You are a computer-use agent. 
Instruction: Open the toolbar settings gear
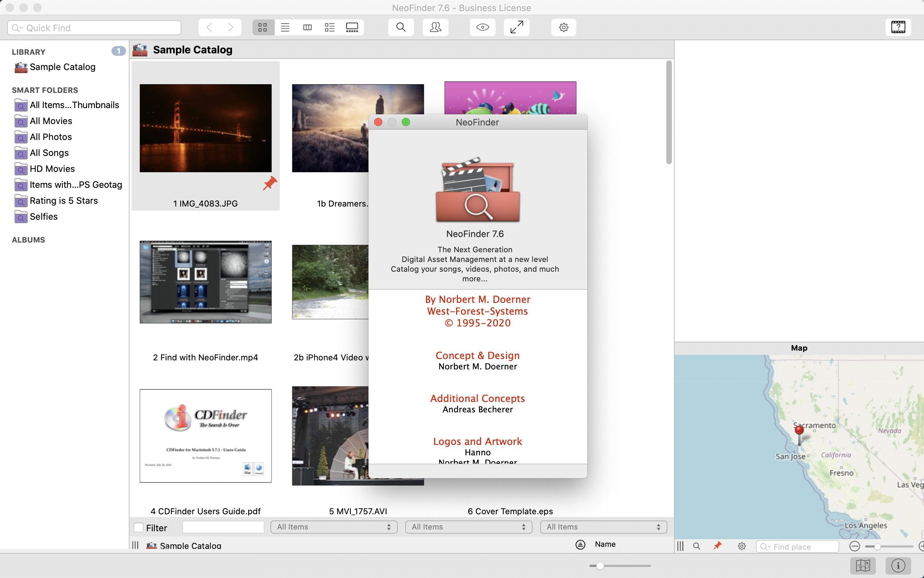click(x=563, y=27)
